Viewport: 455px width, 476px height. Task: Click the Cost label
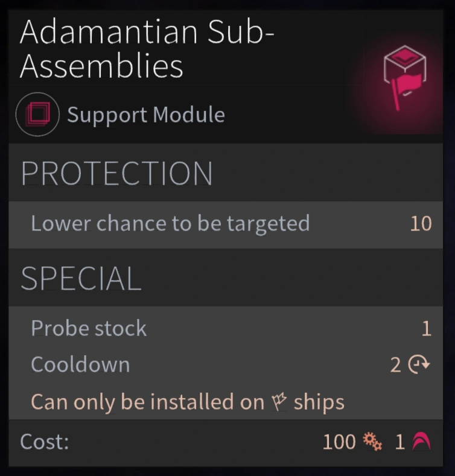point(45,442)
